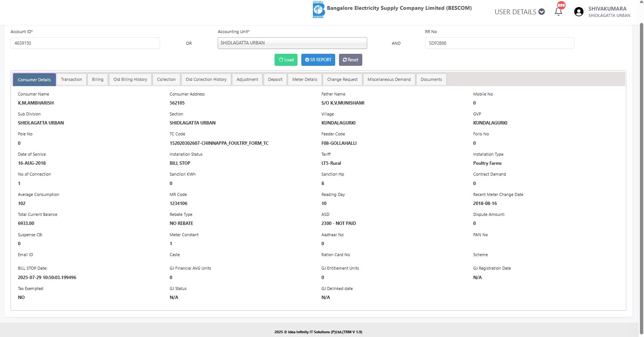Click the Reset button
This screenshot has height=337, width=644.
coord(350,60)
